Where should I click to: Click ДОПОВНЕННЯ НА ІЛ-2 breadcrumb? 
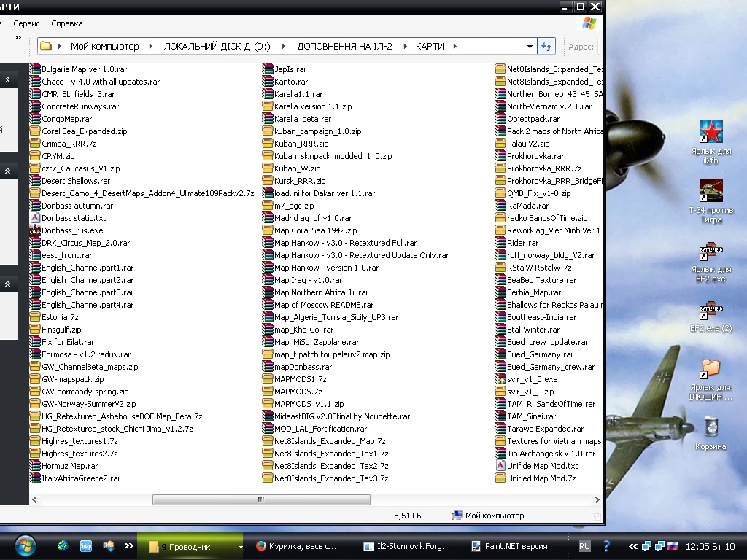click(x=344, y=46)
